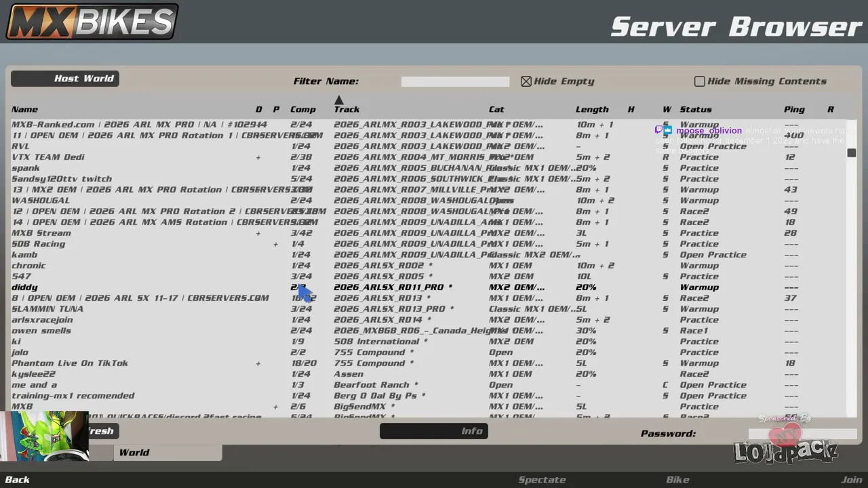
Task: Select the 508 Racing server row
Action: [429, 244]
